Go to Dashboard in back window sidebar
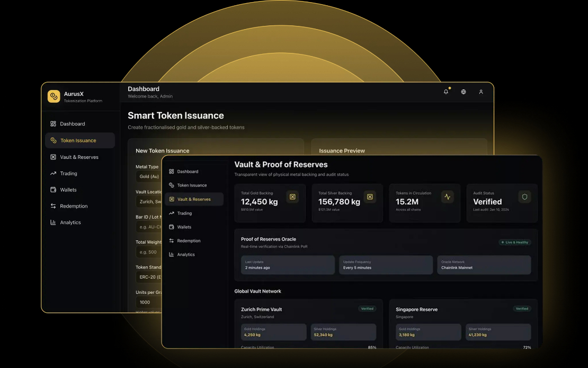Screen dimensions: 588x368 pos(80,124)
